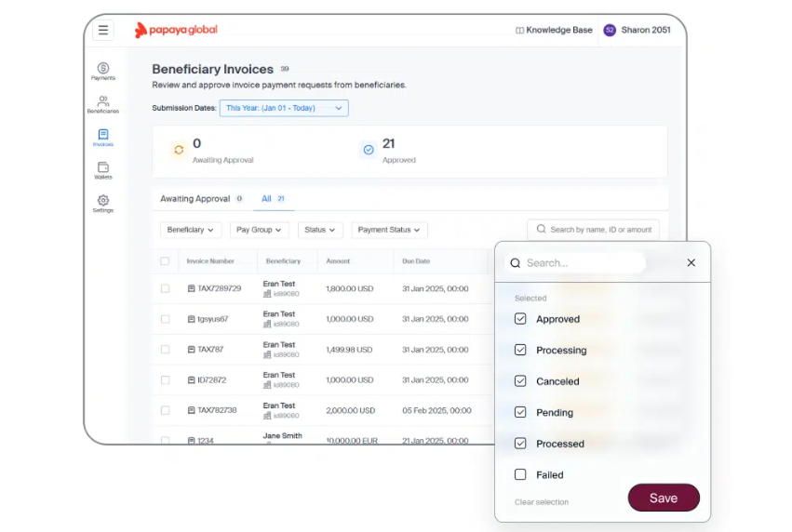Uncheck the Pending option
Image resolution: width=792 pixels, height=532 pixels.
520,412
